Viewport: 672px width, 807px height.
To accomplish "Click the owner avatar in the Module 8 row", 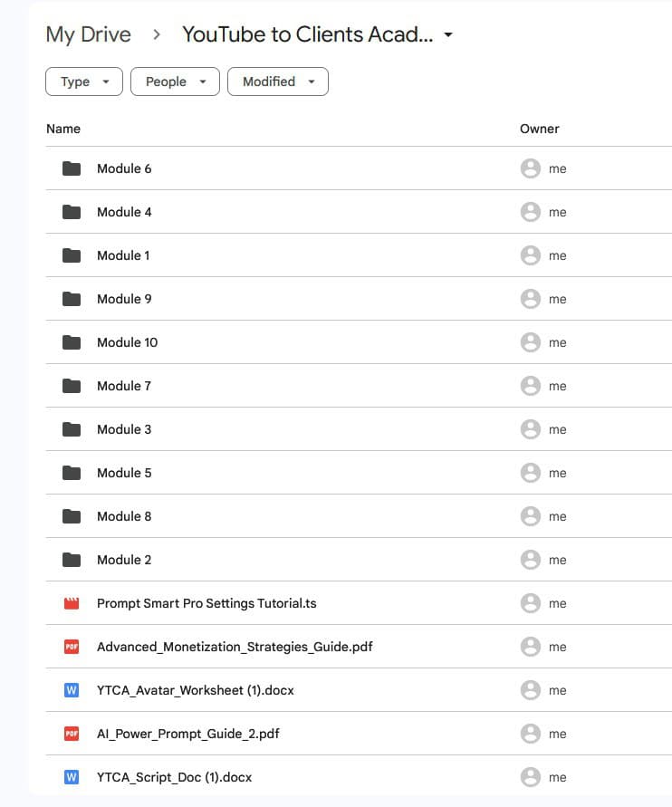I will pyautogui.click(x=530, y=516).
